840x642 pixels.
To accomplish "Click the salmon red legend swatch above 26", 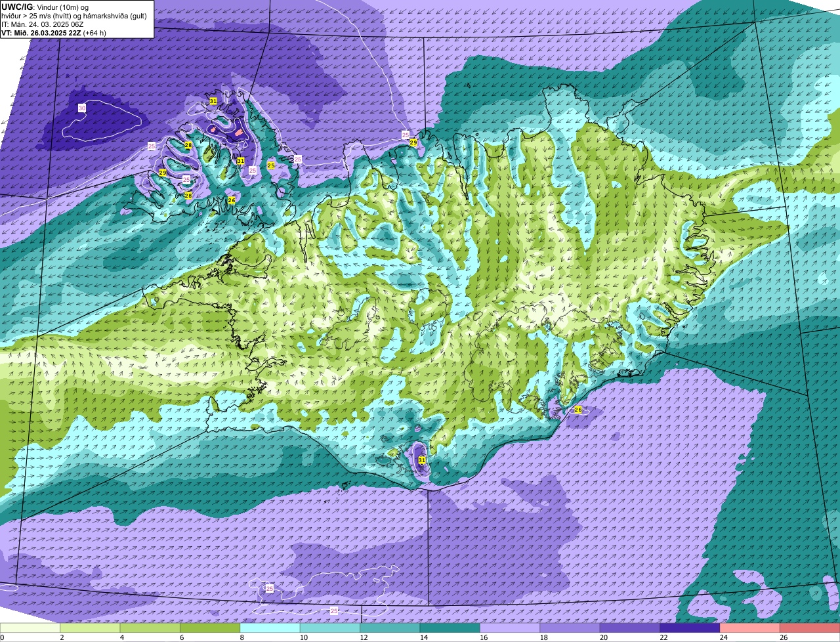I will pos(810,628).
